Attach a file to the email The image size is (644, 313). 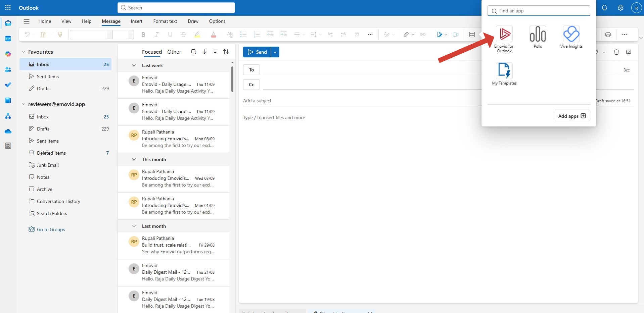(406, 34)
